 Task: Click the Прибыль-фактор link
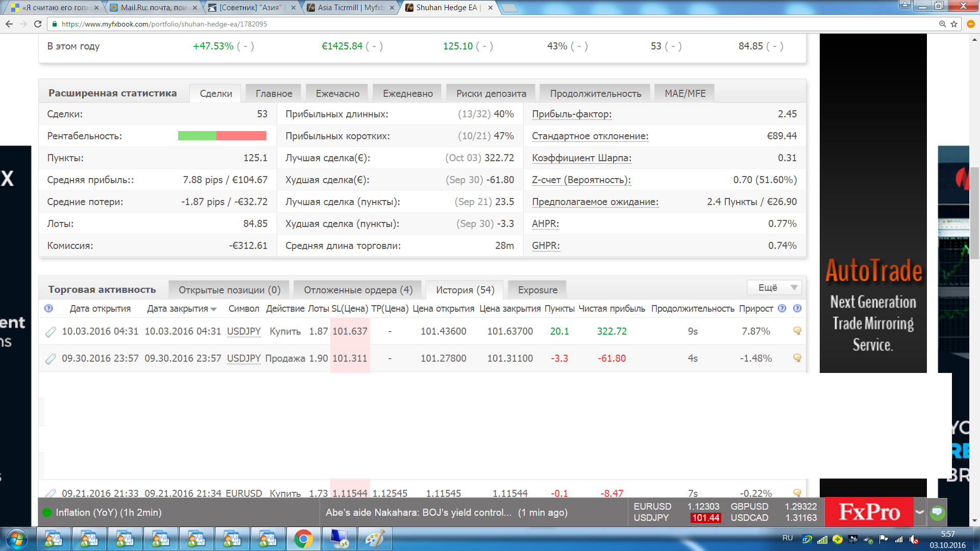(572, 114)
